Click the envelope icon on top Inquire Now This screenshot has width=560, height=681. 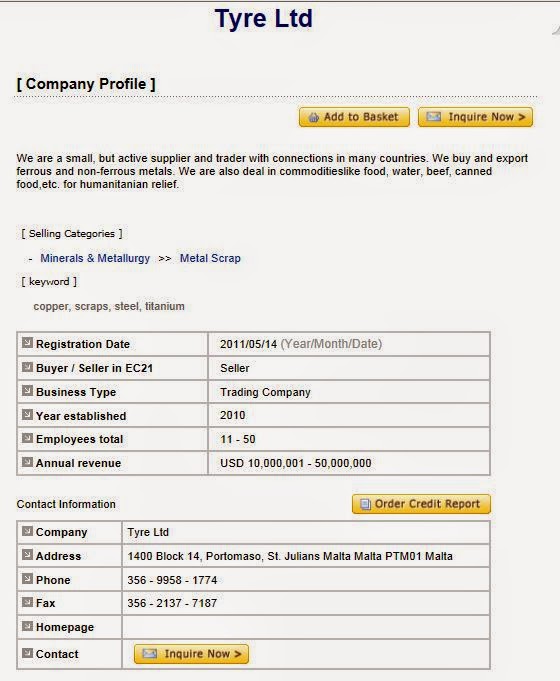(x=433, y=116)
